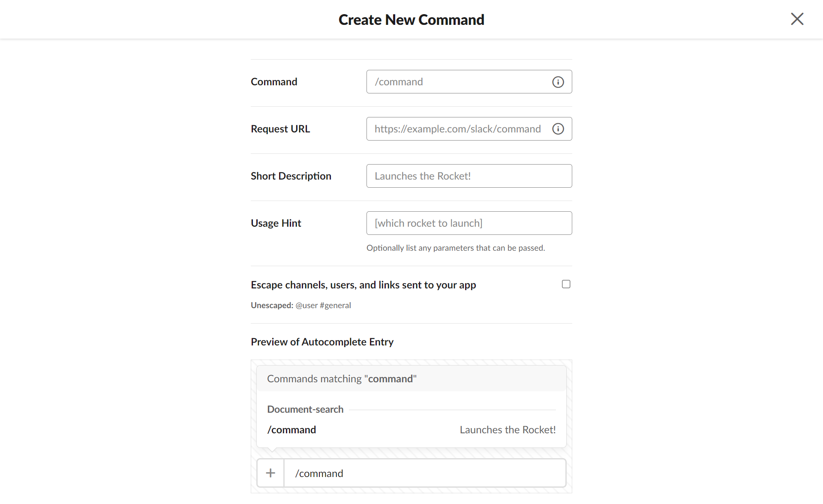Viewport: 823px width, 504px height.
Task: Click the 'Preview of Autocomplete Entry' heading
Action: click(x=322, y=342)
